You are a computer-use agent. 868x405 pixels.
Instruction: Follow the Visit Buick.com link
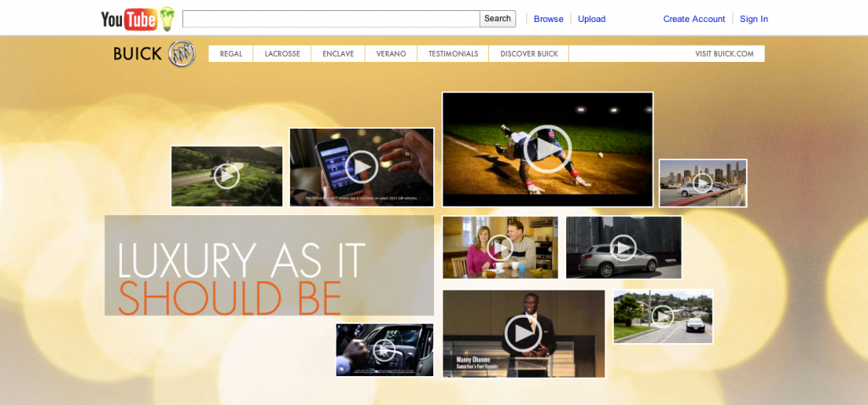pos(724,53)
